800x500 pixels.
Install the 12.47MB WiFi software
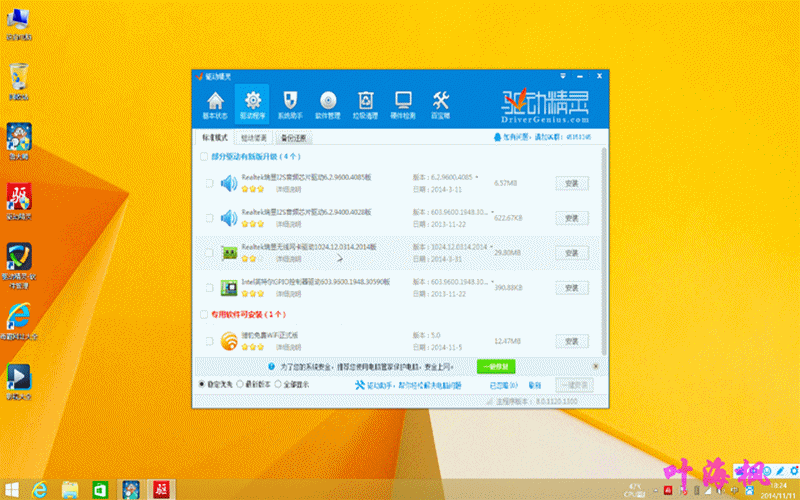point(572,341)
